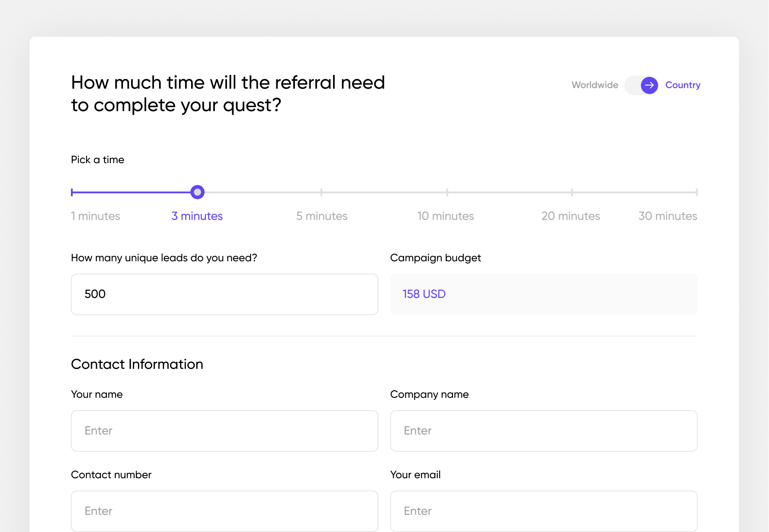The height and width of the screenshot is (532, 769).
Task: Select the Country targeting label
Action: point(683,85)
